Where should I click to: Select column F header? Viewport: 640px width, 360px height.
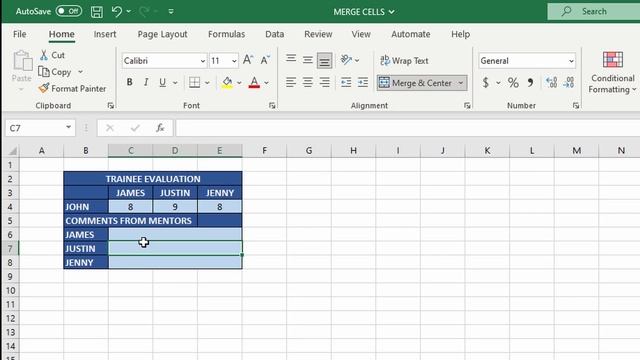click(x=264, y=151)
